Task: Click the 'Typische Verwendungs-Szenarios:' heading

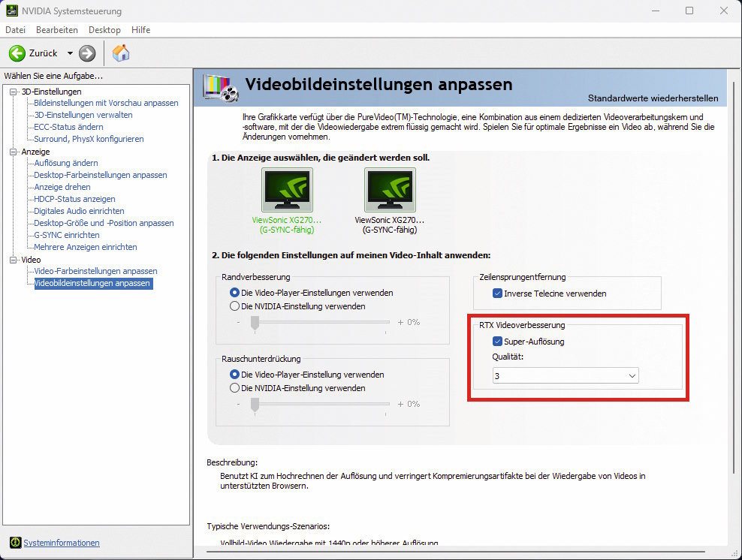Action: click(268, 526)
